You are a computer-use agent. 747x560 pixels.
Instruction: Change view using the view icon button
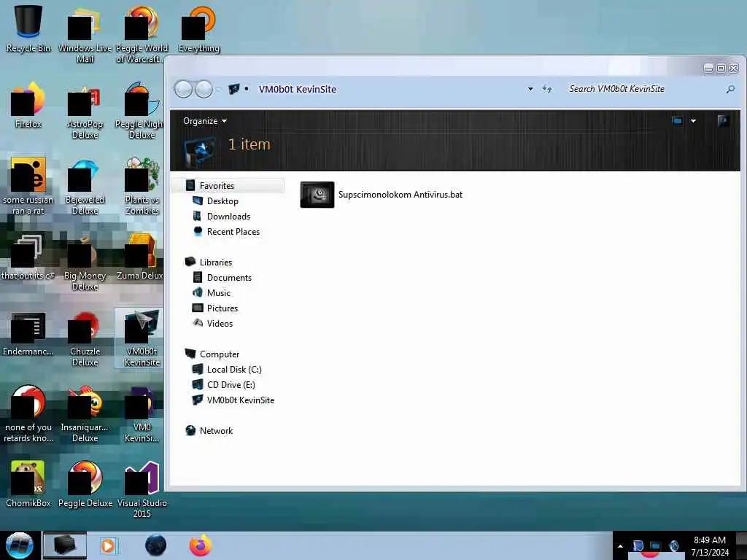(x=677, y=121)
